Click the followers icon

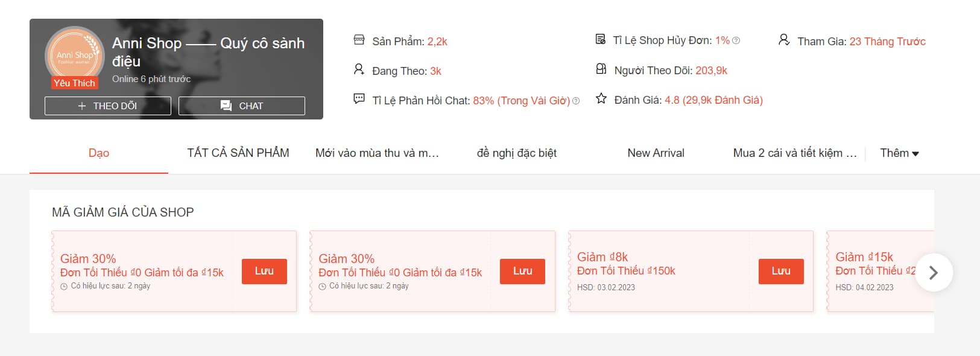(x=601, y=69)
